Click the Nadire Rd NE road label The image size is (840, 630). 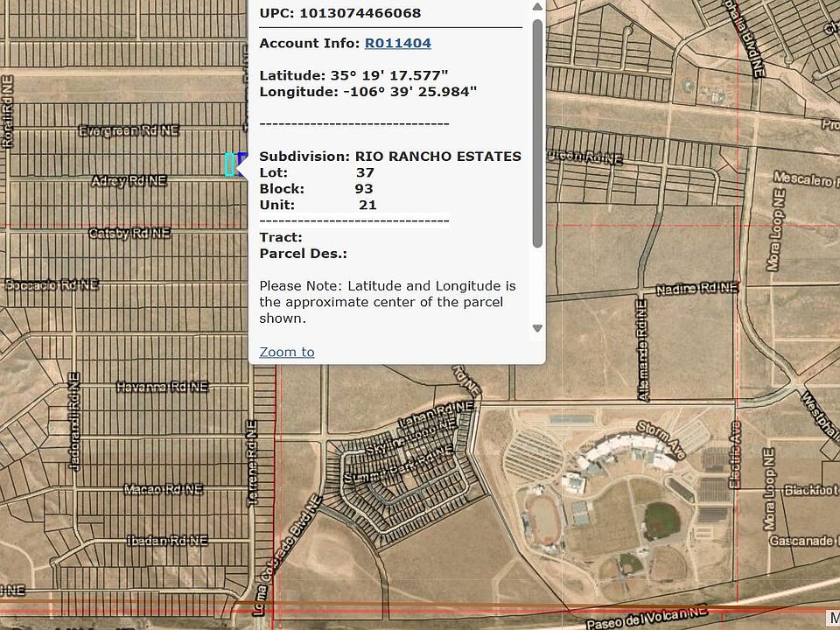click(x=696, y=288)
